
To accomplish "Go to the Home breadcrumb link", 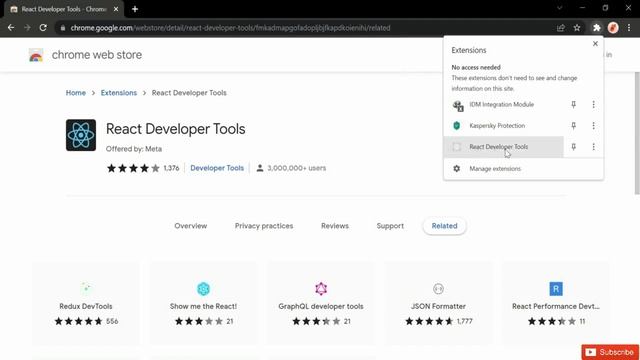I will coord(76,93).
